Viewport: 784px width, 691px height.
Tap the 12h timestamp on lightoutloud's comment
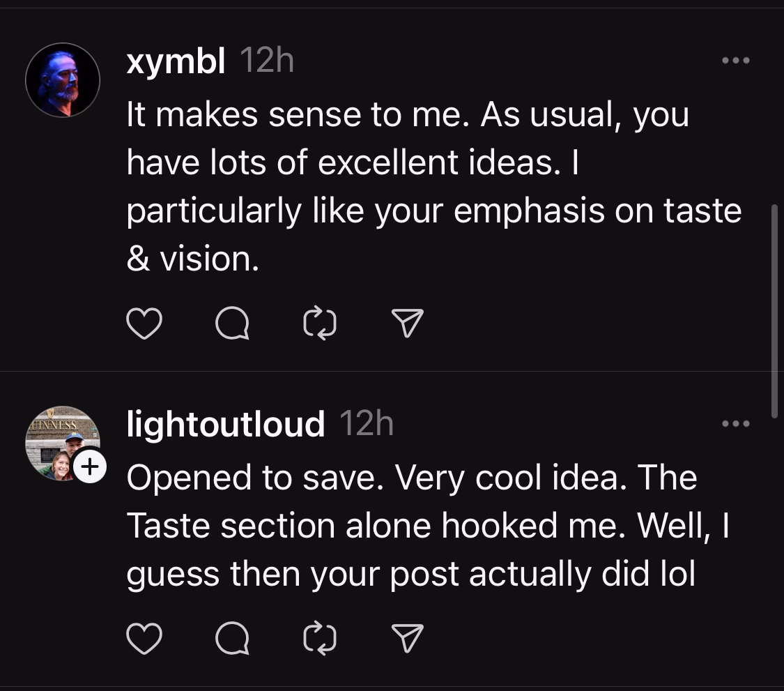click(x=366, y=424)
